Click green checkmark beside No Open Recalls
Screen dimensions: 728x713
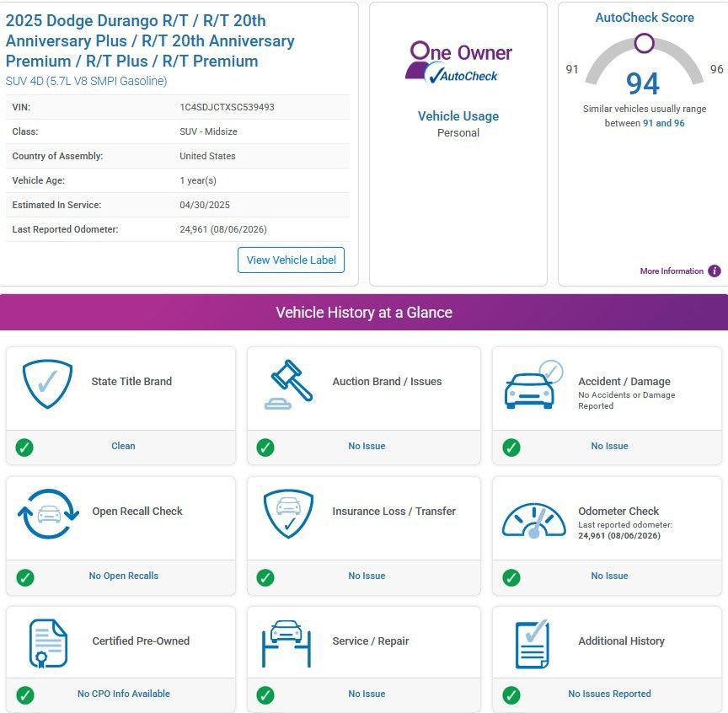[25, 577]
